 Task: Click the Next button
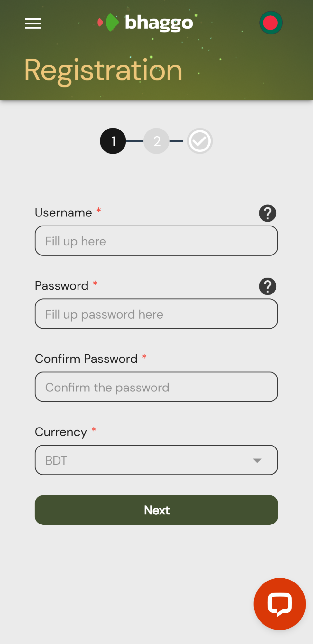click(156, 510)
